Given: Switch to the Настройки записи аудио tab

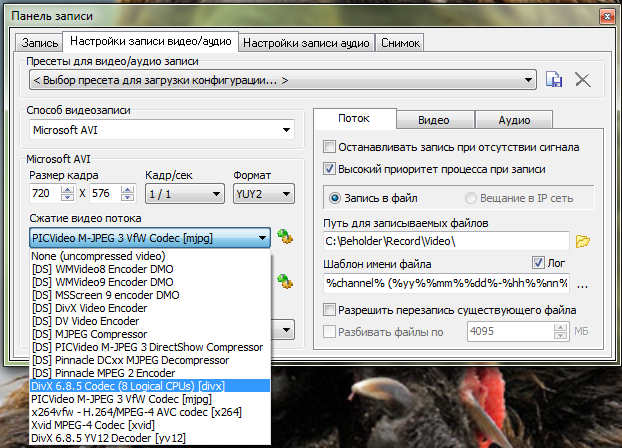Looking at the screenshot, I should pos(307,43).
